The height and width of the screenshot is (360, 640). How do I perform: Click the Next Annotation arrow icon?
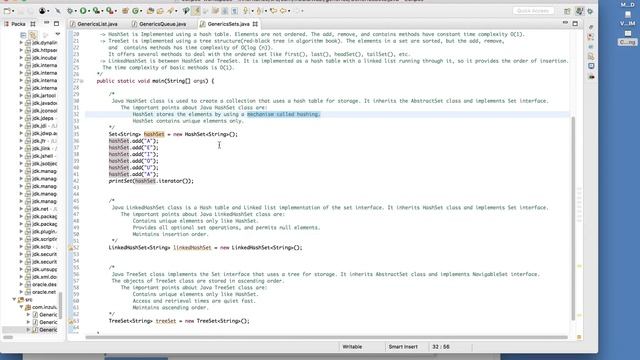click(246, 11)
